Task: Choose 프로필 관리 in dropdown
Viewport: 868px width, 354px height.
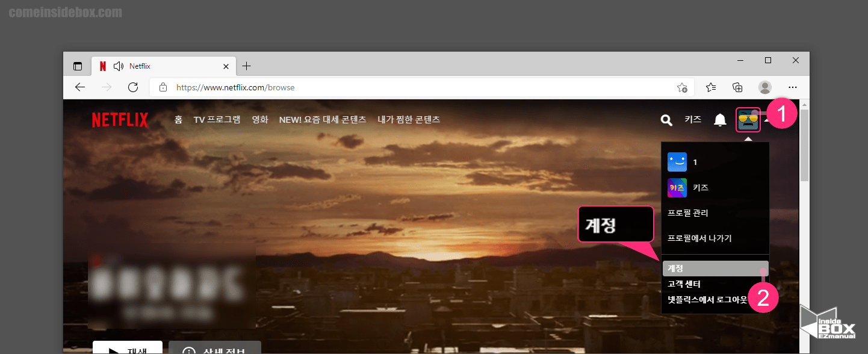Action: tap(688, 213)
